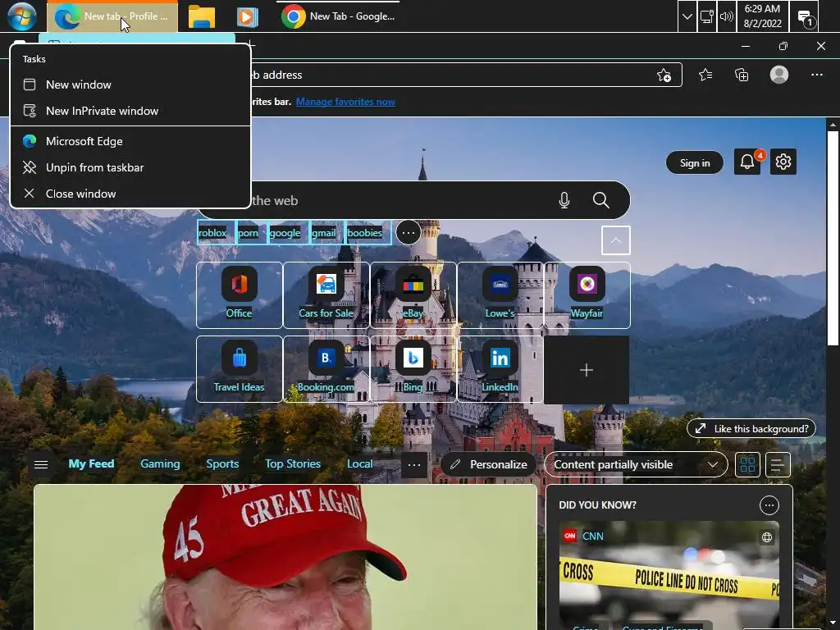Add a new quick link plus tile
This screenshot has height=630, width=840.
click(587, 370)
